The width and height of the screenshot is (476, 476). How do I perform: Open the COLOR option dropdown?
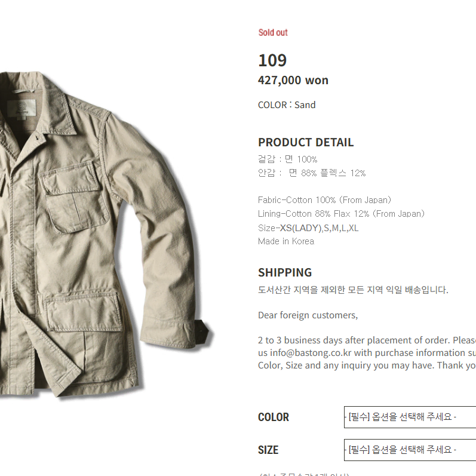410,417
